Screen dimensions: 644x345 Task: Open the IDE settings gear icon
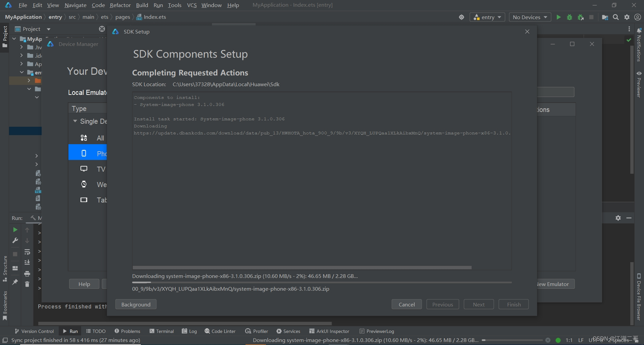click(x=627, y=17)
